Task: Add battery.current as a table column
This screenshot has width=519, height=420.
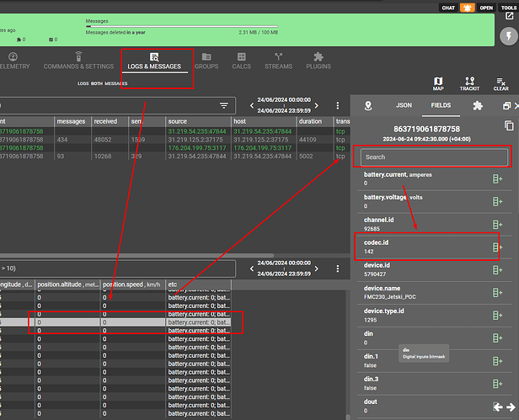Action: [x=497, y=178]
